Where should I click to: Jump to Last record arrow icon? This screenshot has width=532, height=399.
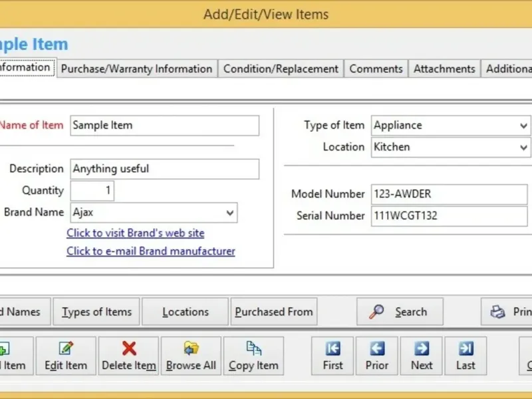click(465, 348)
